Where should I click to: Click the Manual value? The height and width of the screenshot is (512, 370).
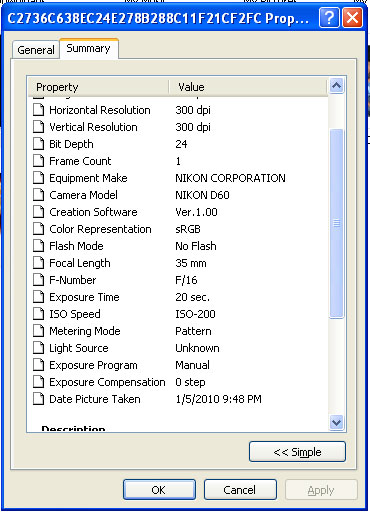(x=192, y=365)
